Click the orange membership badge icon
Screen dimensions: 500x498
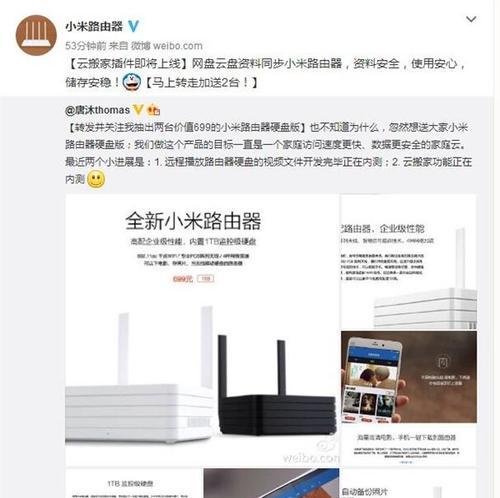pos(154,110)
